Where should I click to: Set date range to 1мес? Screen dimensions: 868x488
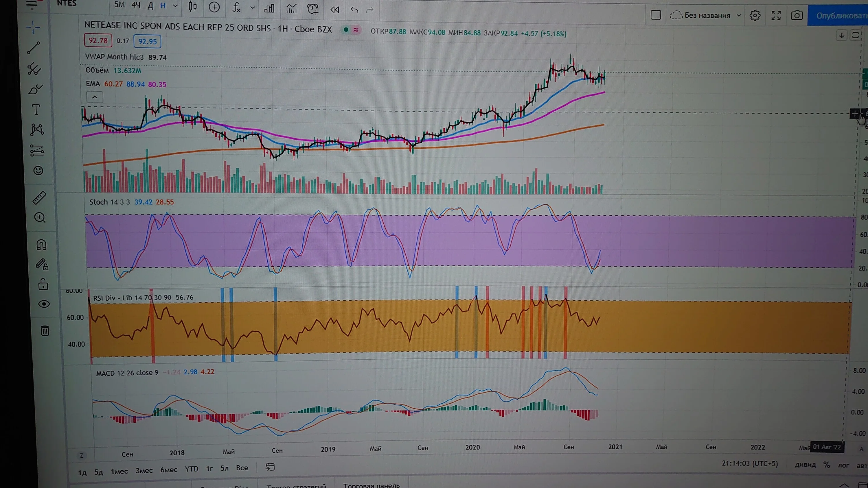coord(119,471)
